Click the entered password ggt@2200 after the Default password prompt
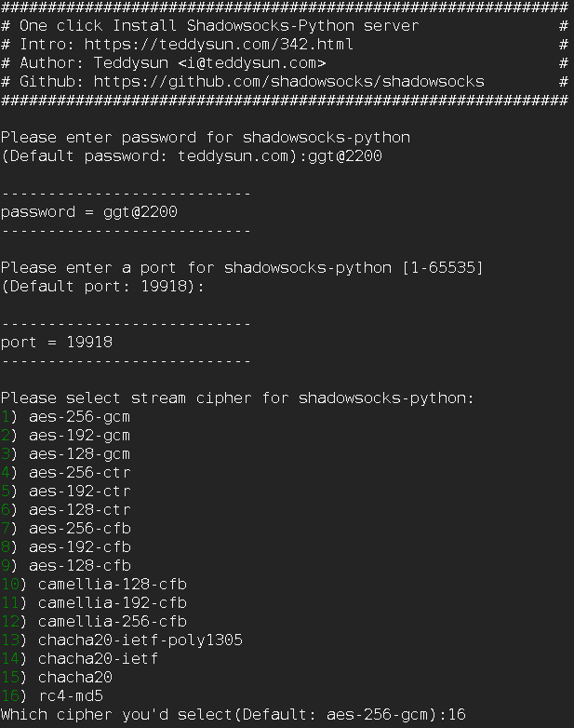This screenshot has height=728, width=574. pyautogui.click(x=345, y=156)
